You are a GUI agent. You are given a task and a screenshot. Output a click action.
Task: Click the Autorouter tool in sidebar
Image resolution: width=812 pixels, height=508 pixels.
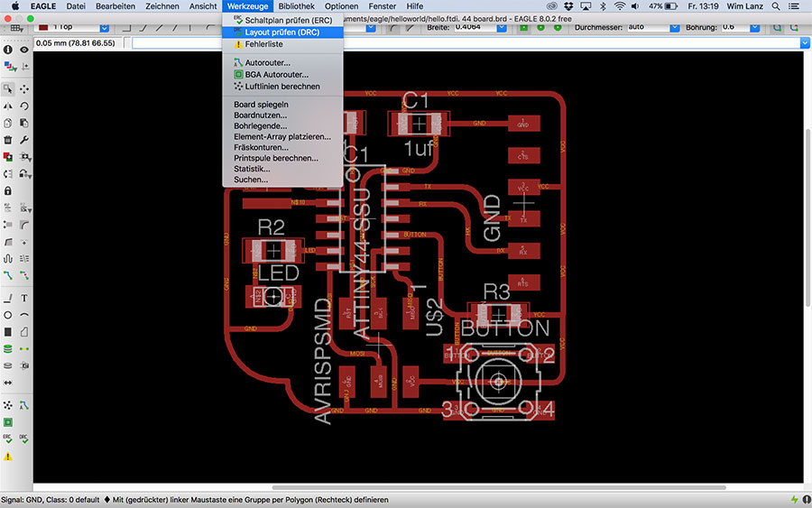pos(24,405)
